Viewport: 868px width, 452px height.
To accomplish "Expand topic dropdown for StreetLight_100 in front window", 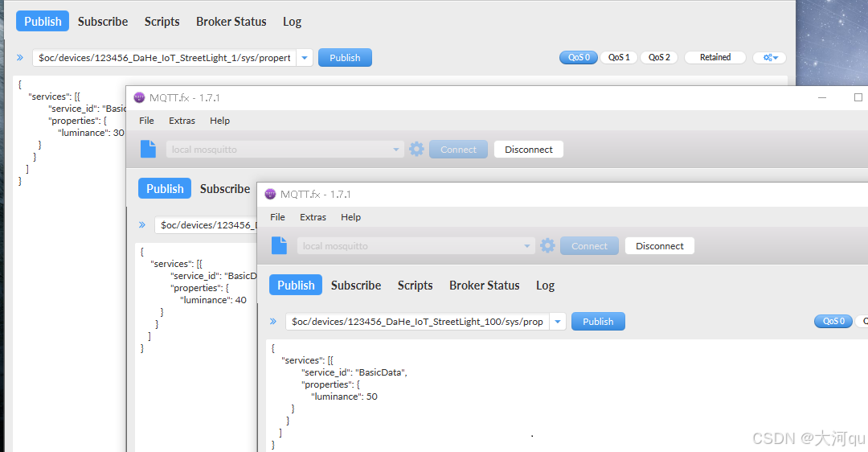I will click(x=558, y=321).
